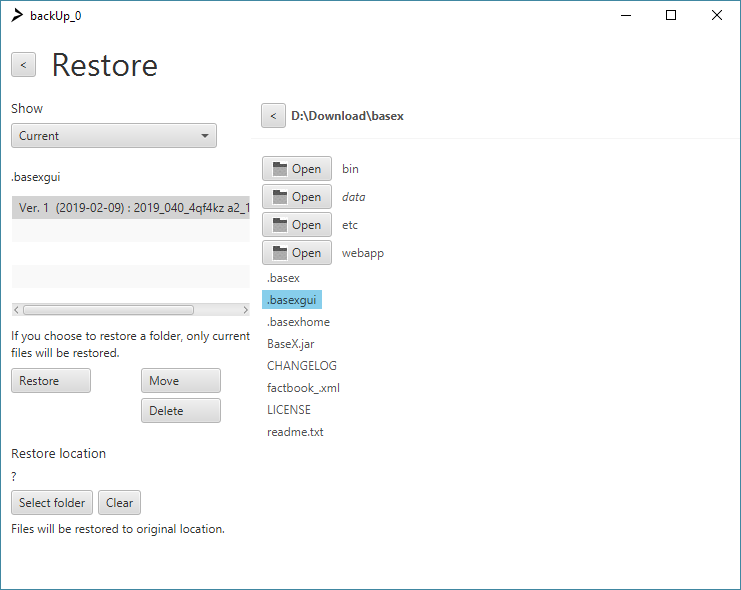
Task: Open the webapp folder
Action: pyautogui.click(x=297, y=253)
